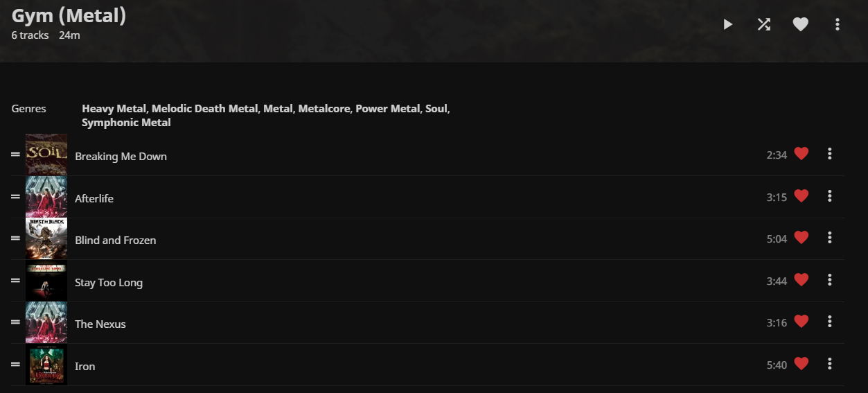
Task: Click the Symphonic Metal genre
Action: tap(126, 123)
